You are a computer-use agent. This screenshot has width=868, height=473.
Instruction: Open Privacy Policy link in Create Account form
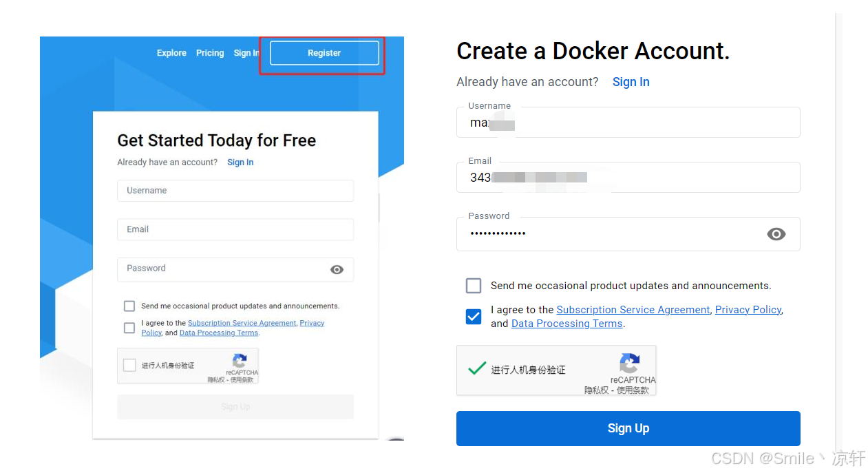tap(748, 310)
